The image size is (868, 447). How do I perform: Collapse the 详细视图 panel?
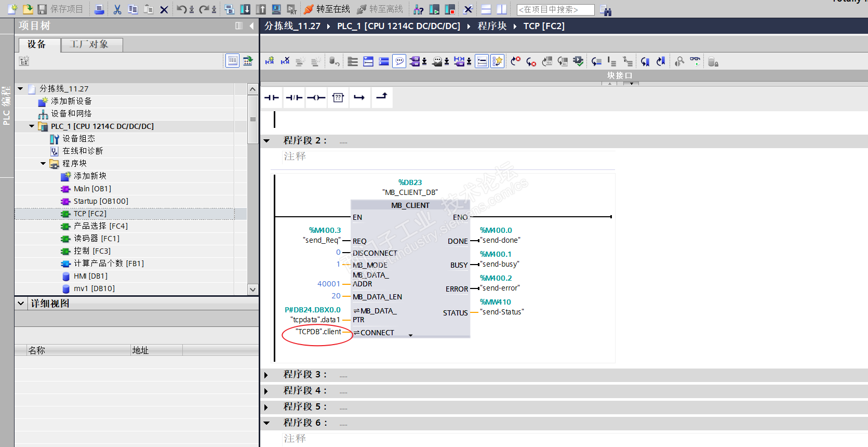click(21, 304)
